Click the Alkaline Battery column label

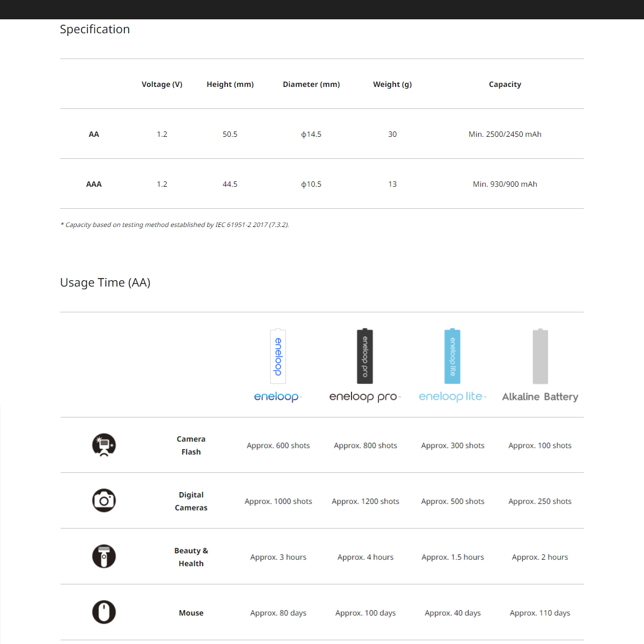pos(540,397)
